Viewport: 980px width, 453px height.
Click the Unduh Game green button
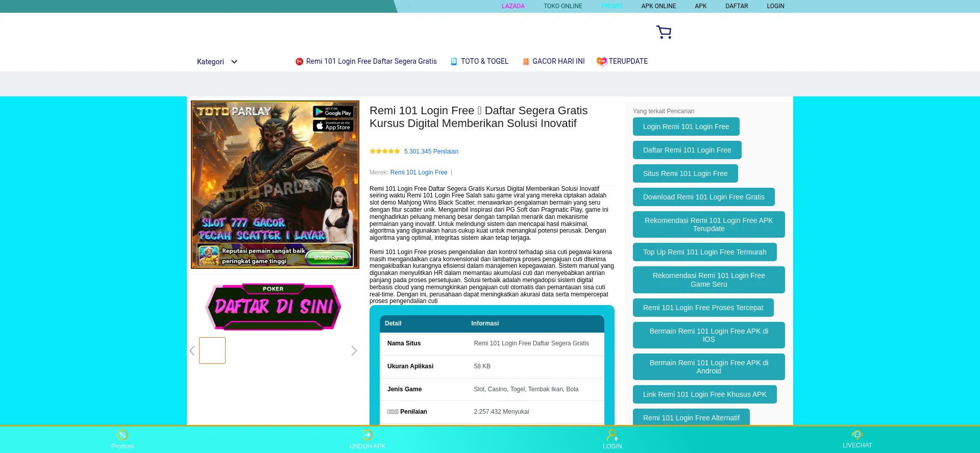pyautogui.click(x=329, y=258)
